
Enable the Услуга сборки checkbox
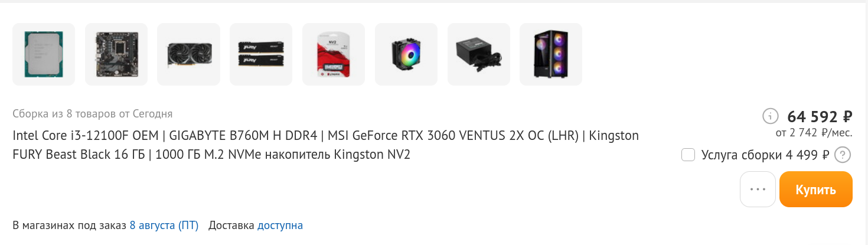pyautogui.click(x=687, y=155)
